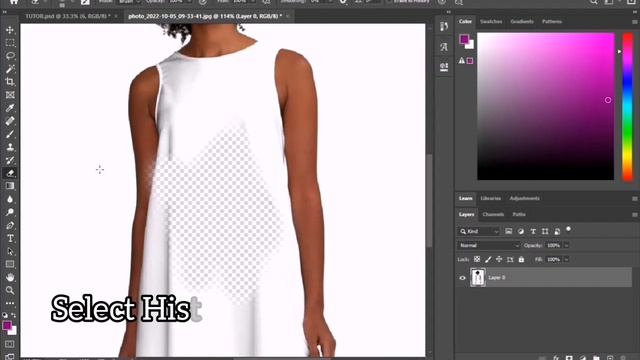Select the Gradient tool
The width and height of the screenshot is (640, 360).
click(x=10, y=186)
